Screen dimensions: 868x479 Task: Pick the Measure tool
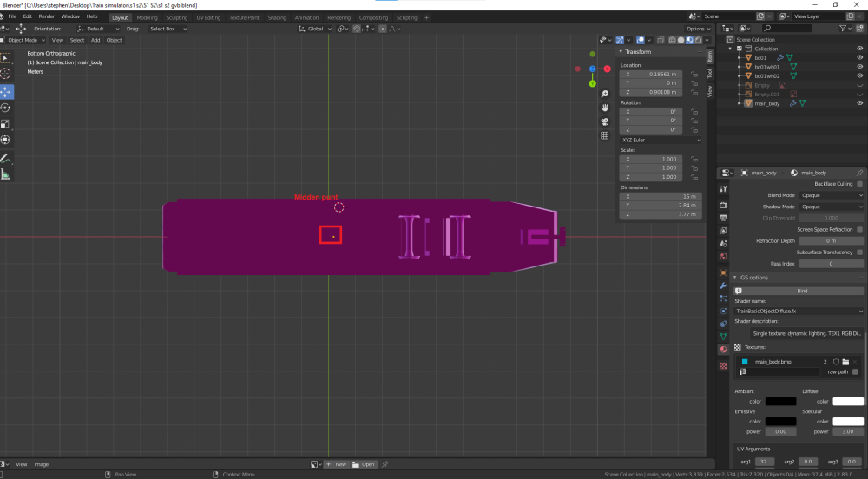[5, 174]
